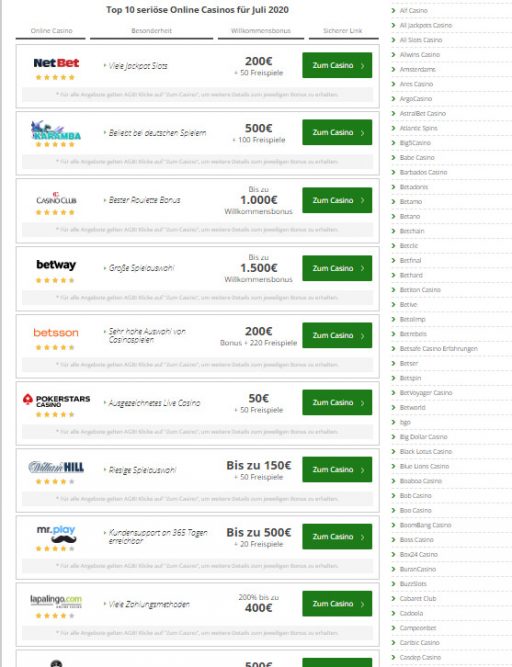
Task: Select the Online Casino column header
Action: pyautogui.click(x=51, y=31)
